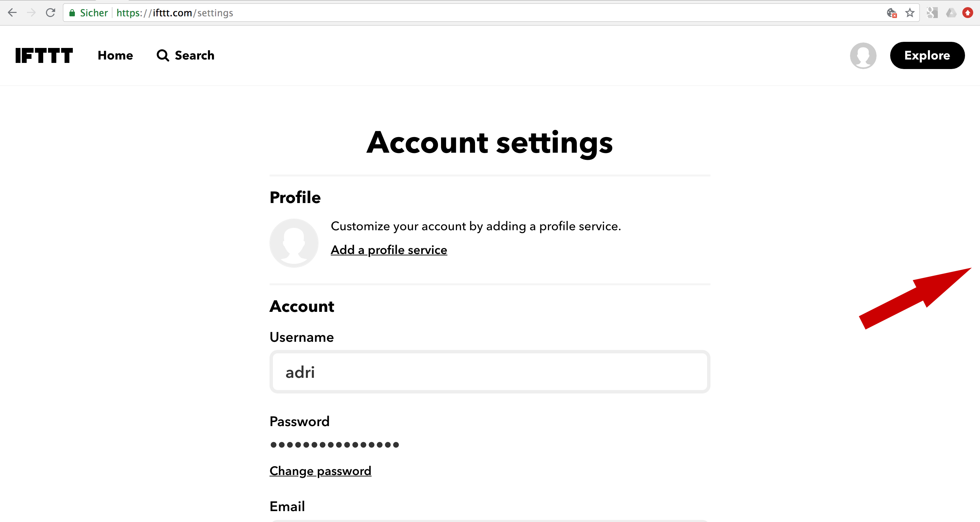Screen dimensions: 980x522
Task: Open Search from the top navigation
Action: coord(186,55)
